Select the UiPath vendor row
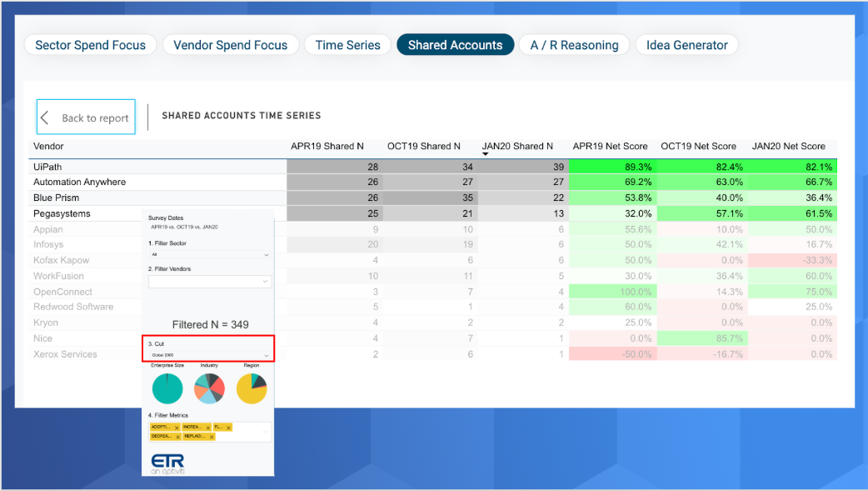The width and height of the screenshot is (868, 491). (x=433, y=167)
